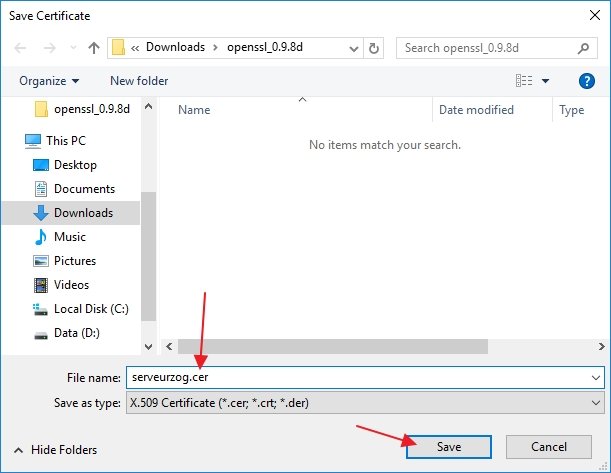Click the Search openssl_0.9.8d field
The height and width of the screenshot is (473, 611).
pos(496,48)
